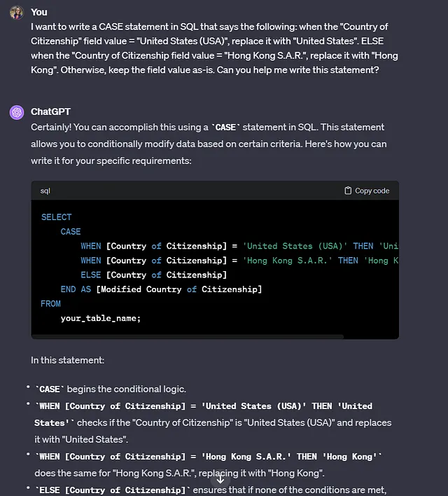Click 'Hong Kong S.A.R.' string in code

288,261
